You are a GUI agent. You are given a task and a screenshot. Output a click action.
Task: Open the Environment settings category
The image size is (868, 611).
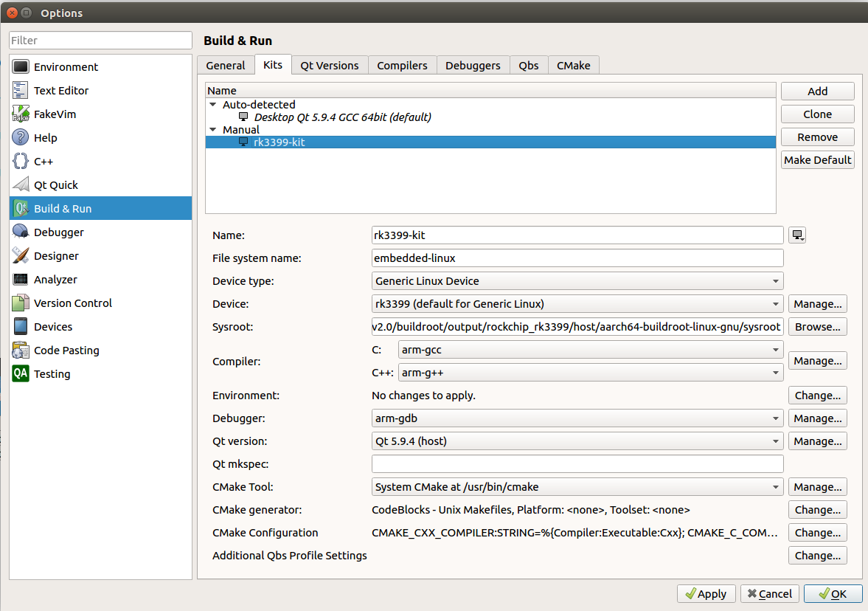point(66,67)
